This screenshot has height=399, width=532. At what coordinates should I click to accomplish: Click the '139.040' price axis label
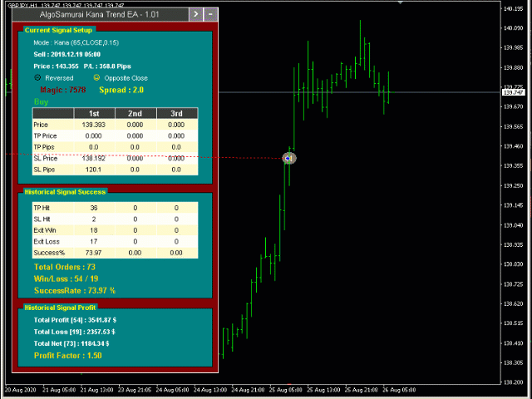(513, 225)
